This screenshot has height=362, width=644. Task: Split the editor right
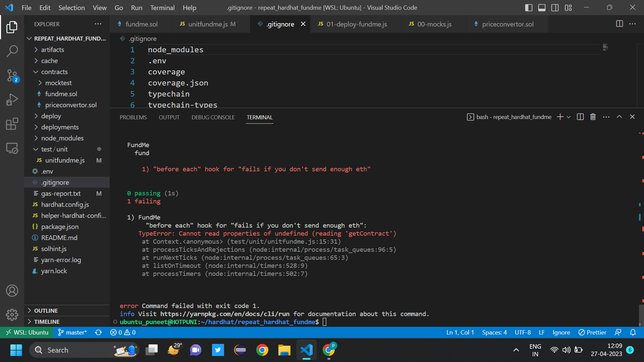click(x=620, y=24)
